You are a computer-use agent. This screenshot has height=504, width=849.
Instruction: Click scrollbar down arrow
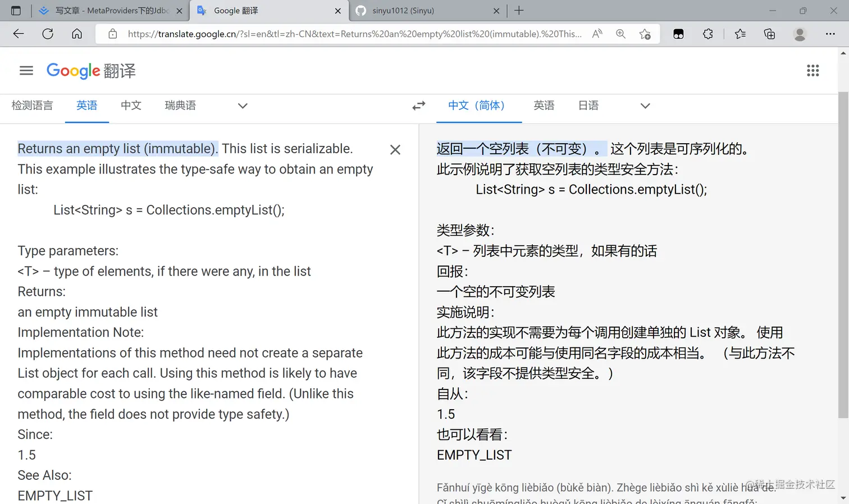tap(843, 498)
